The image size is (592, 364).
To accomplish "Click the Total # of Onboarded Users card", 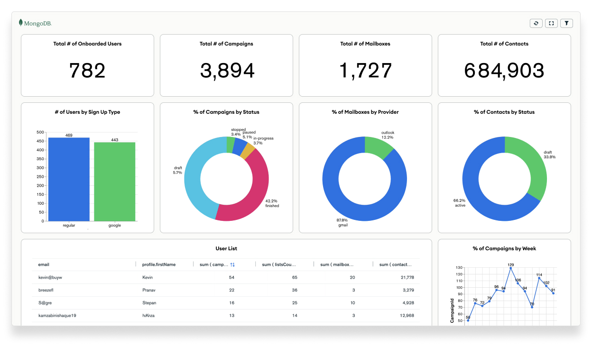I will pos(87,65).
